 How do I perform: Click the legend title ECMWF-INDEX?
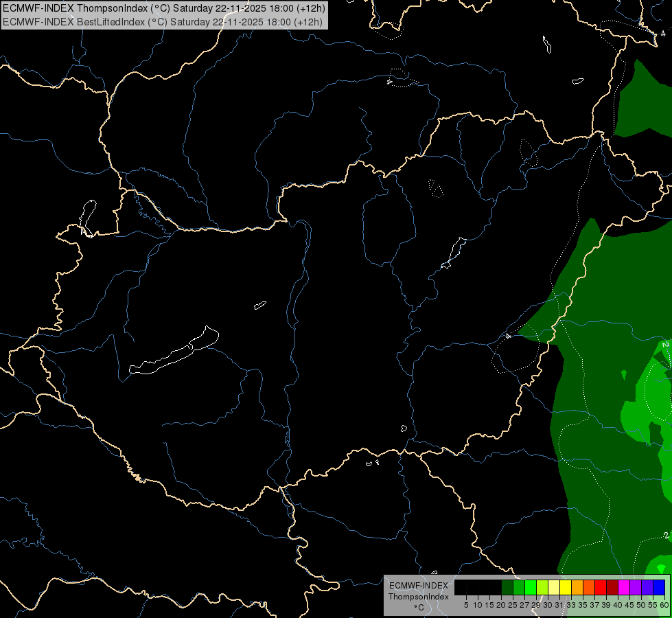[x=419, y=586]
